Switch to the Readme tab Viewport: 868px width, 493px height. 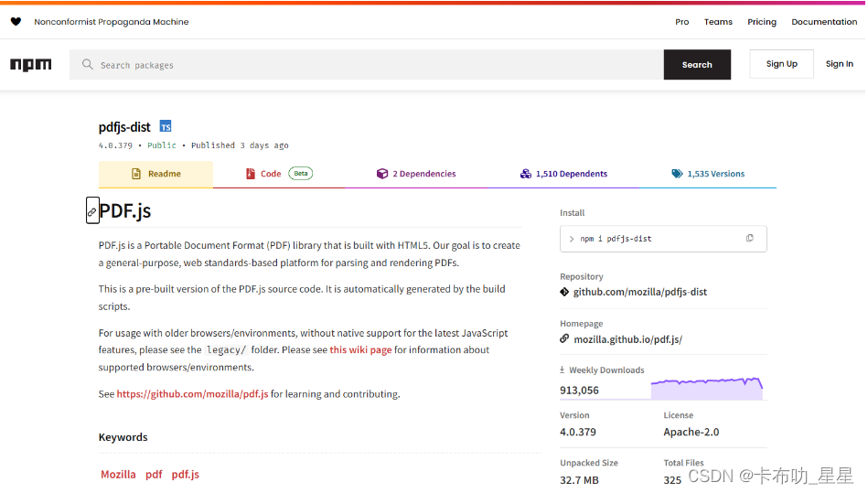tap(155, 175)
